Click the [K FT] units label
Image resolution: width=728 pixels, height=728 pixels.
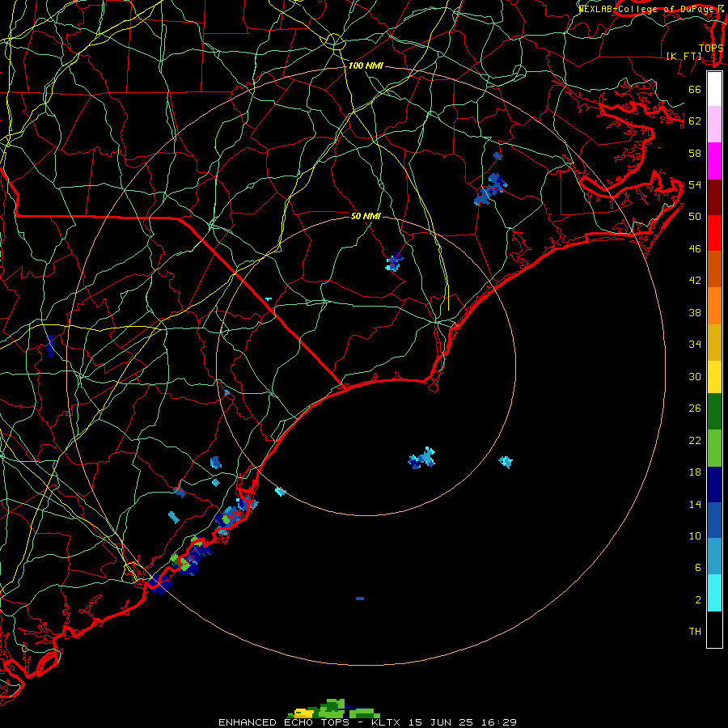(x=684, y=56)
